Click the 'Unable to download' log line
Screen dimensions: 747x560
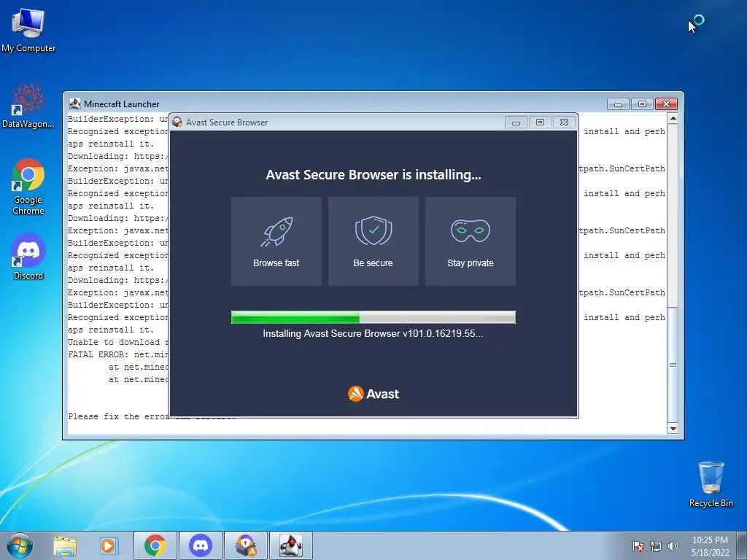pos(118,343)
